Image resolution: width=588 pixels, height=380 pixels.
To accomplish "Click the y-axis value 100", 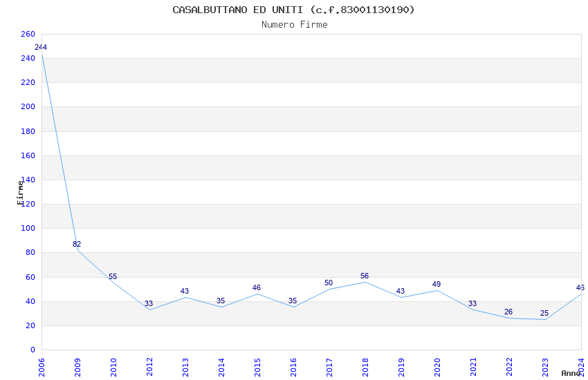I will pos(28,229).
